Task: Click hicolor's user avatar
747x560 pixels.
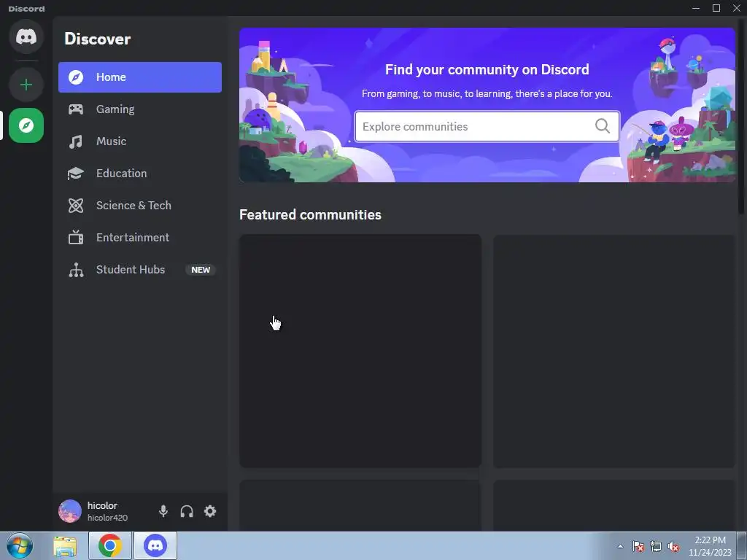Action: (69, 511)
